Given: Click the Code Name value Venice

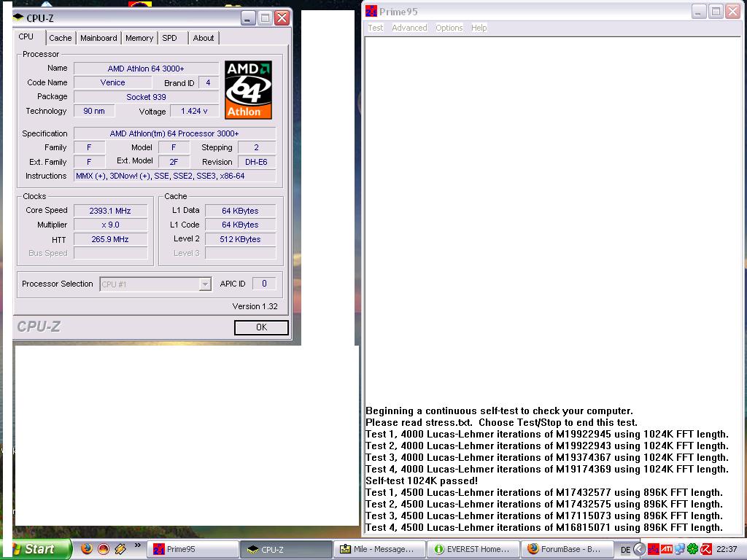Looking at the screenshot, I should [x=113, y=82].
